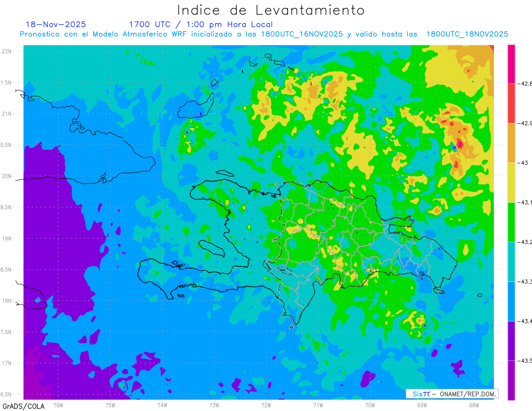Click the "Indice de Levantamiento" title
The image size is (532, 411).
pos(271,10)
